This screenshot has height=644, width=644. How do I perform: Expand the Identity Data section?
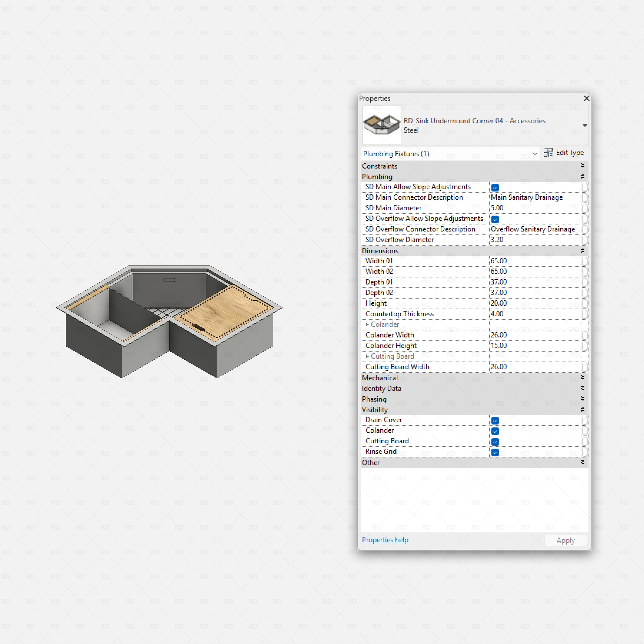pos(583,388)
